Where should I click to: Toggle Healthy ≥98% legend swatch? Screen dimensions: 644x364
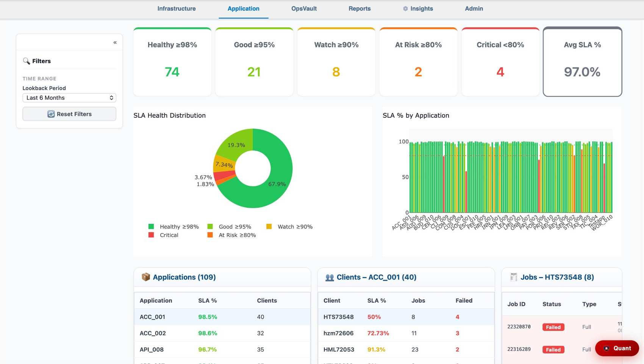pos(151,227)
